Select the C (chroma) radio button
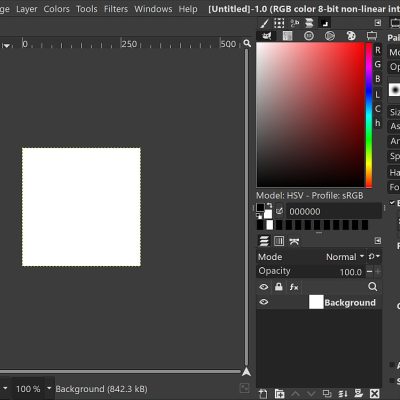The width and height of the screenshot is (400, 400). 378,109
